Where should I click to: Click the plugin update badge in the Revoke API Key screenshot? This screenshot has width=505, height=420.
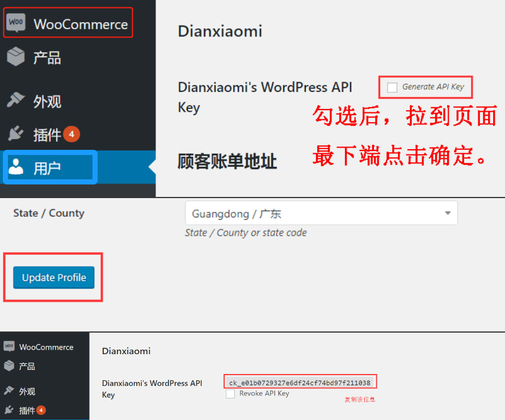[x=41, y=410]
